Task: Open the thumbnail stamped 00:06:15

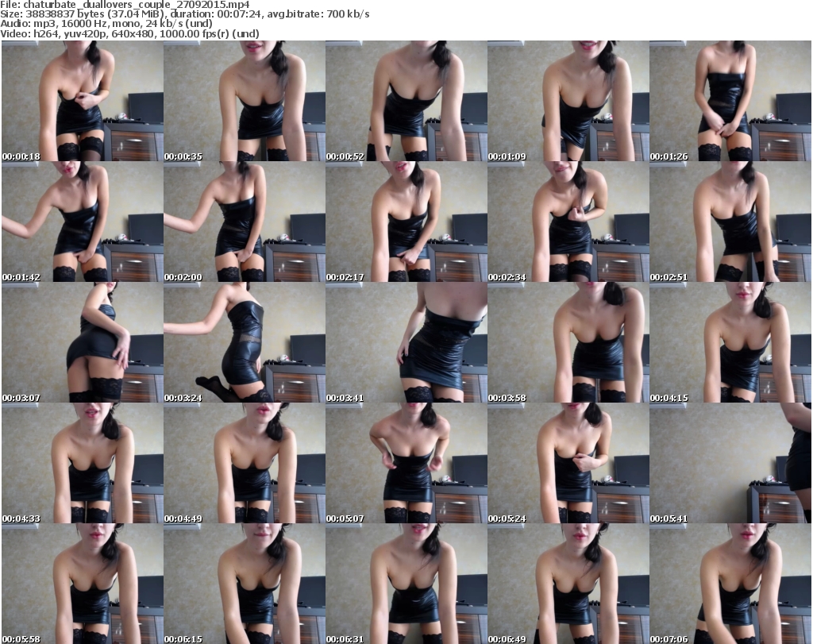Action: (245, 584)
